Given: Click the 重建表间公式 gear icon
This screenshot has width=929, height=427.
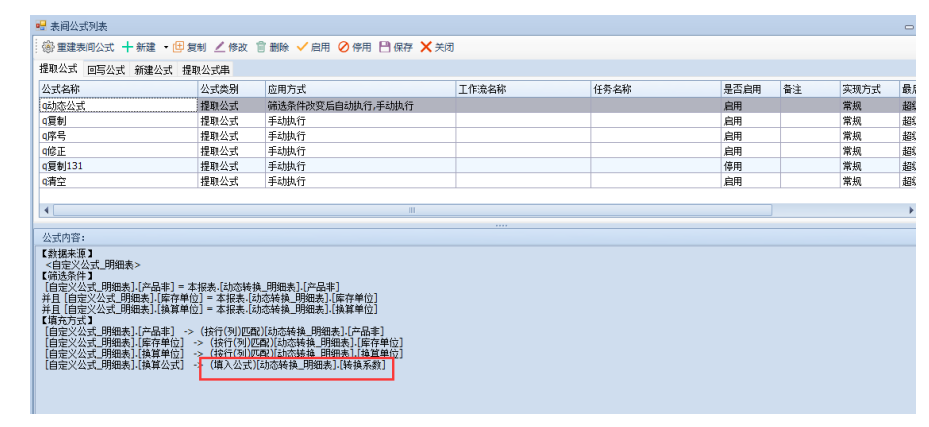Looking at the screenshot, I should [x=47, y=47].
